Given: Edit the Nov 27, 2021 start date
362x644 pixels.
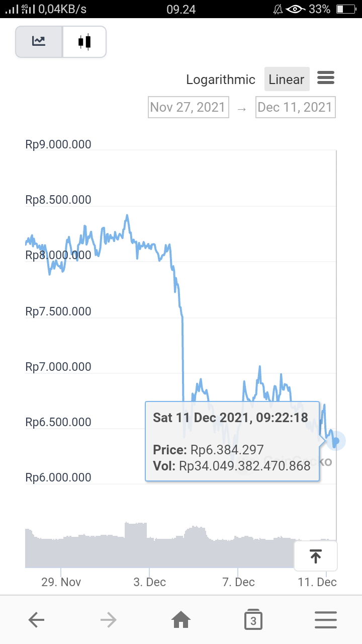Looking at the screenshot, I should pos(188,107).
